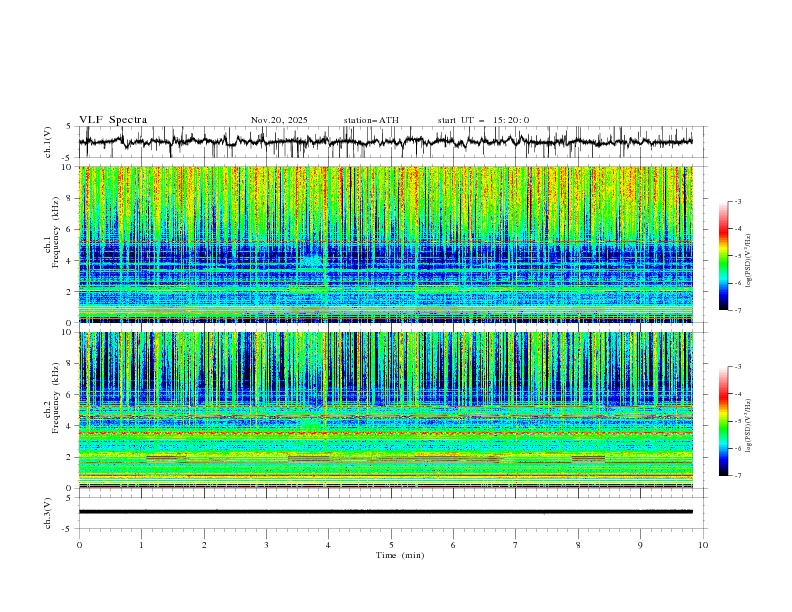Click the time axis tick label 6
The width and height of the screenshot is (792, 612).
click(454, 545)
